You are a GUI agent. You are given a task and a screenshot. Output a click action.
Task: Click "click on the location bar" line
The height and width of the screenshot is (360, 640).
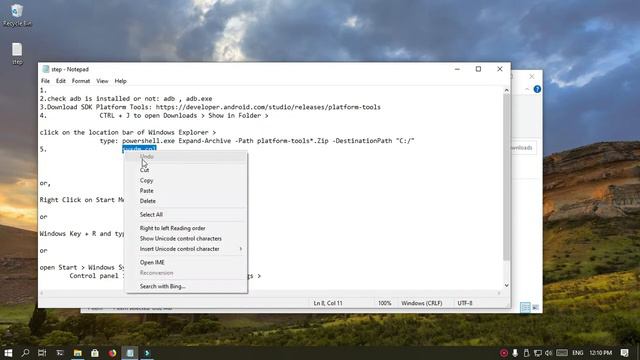pos(128,132)
